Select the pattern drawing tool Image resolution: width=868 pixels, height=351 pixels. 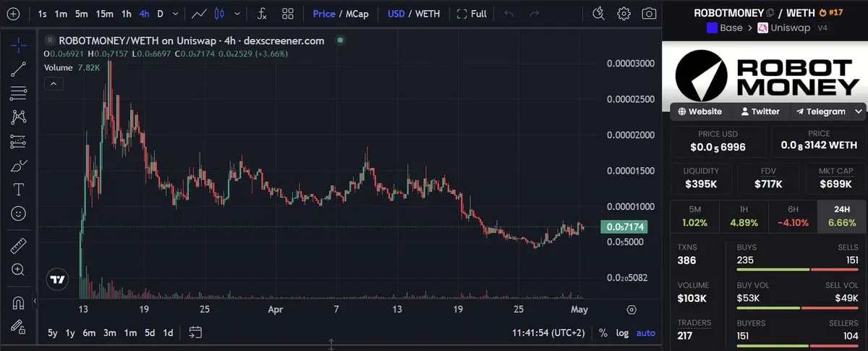19,117
